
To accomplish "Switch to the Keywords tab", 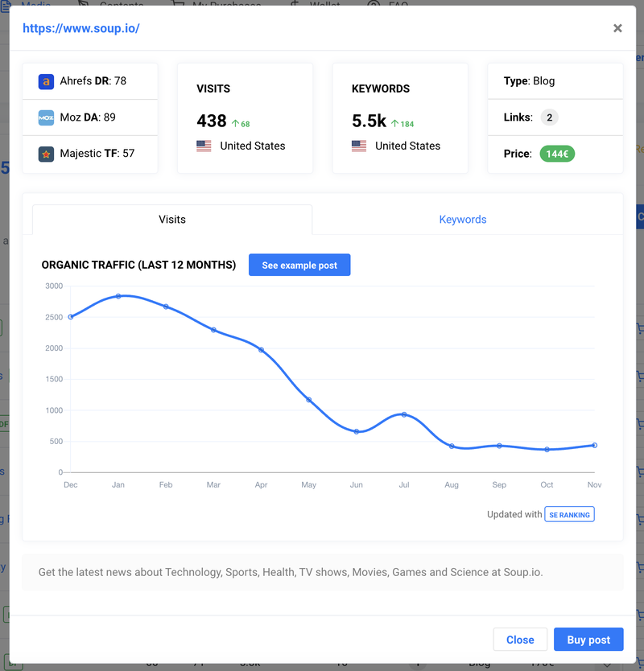I will (x=463, y=219).
